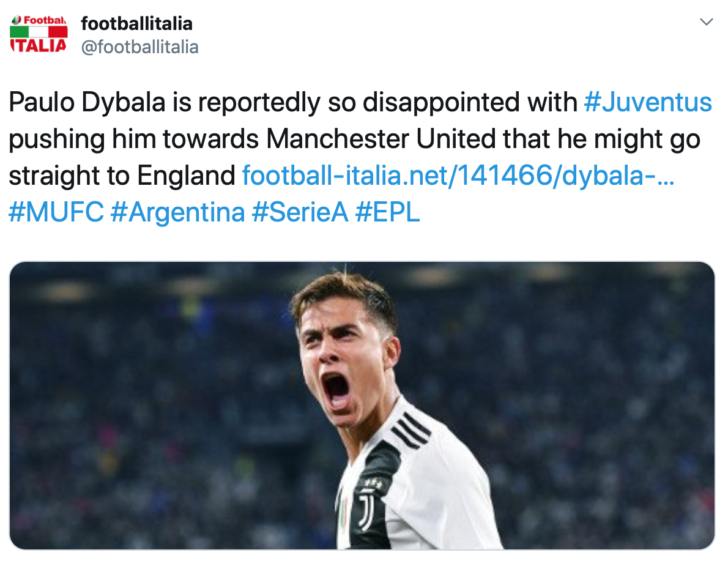
Task: Open the #SerieA hashtag
Action: click(300, 212)
